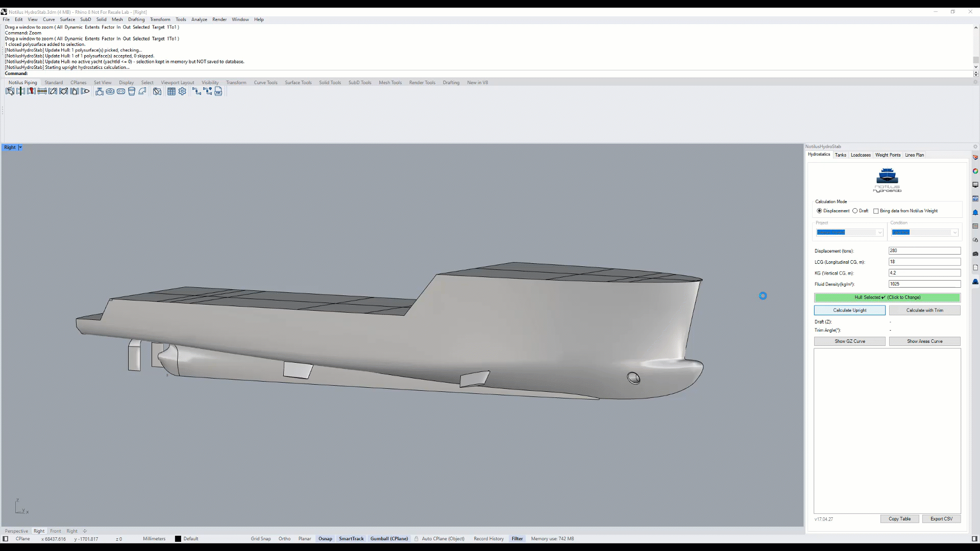Screen dimensions: 980x551
Task: Switch to the Weight Points tab
Action: (888, 155)
